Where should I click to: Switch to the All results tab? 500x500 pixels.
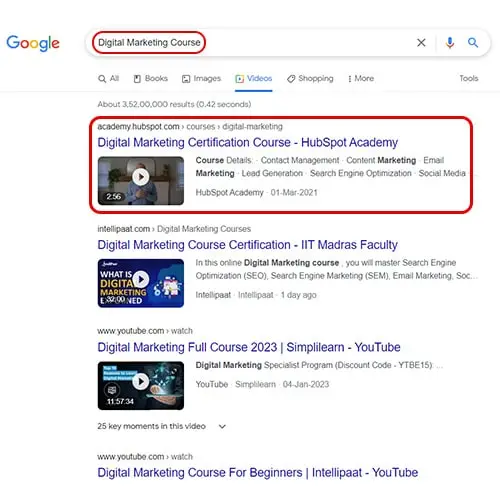(109, 79)
